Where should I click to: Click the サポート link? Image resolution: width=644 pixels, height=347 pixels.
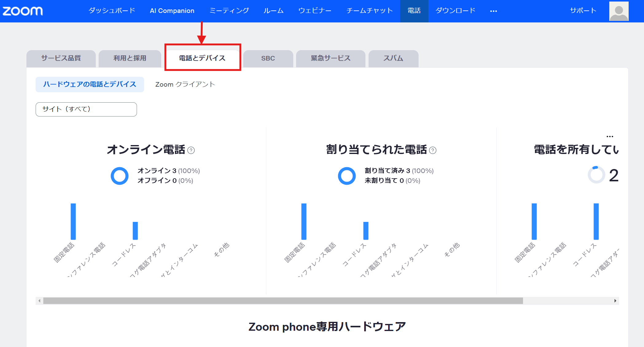tap(583, 11)
